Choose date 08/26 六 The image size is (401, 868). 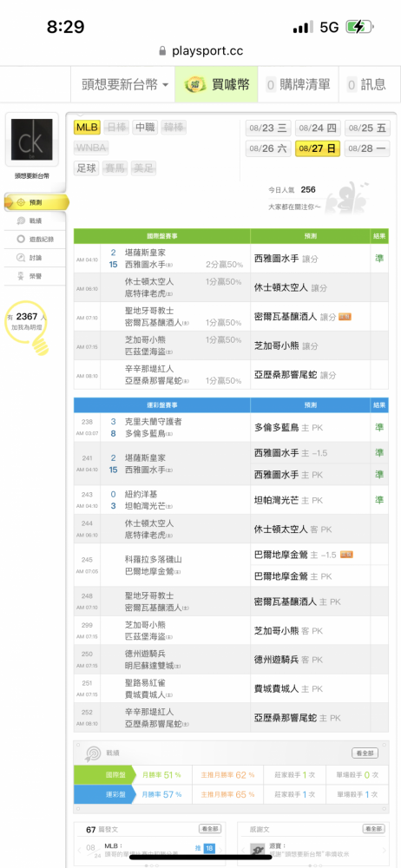tap(267, 148)
